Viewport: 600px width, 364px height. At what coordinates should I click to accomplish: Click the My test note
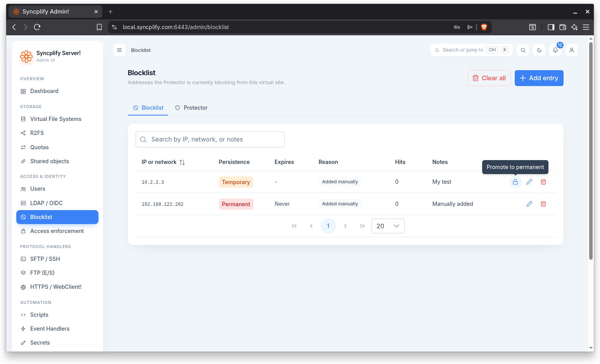click(x=442, y=182)
